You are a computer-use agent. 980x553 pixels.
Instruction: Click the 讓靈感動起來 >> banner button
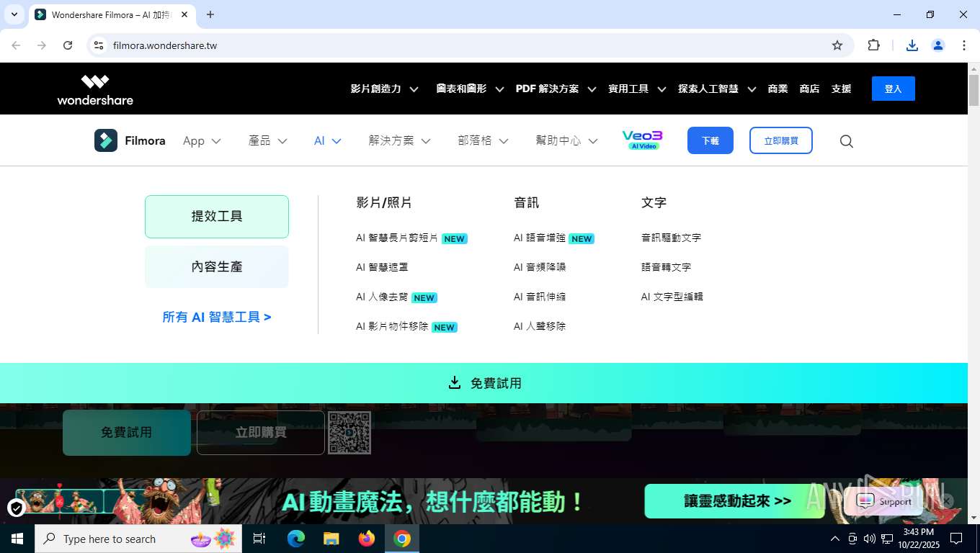point(735,501)
